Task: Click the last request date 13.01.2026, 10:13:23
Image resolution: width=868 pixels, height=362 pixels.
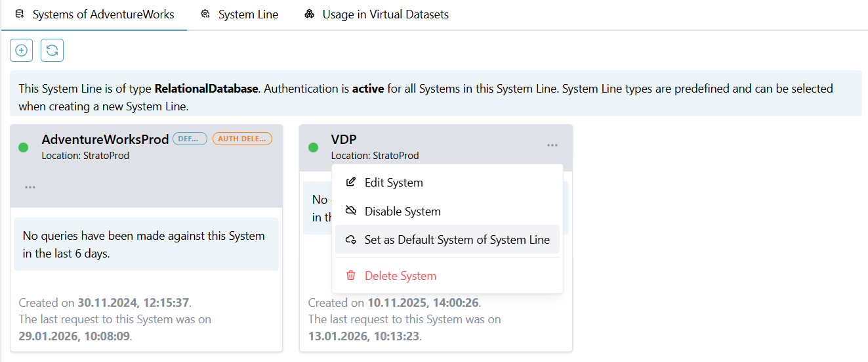Action: point(364,336)
